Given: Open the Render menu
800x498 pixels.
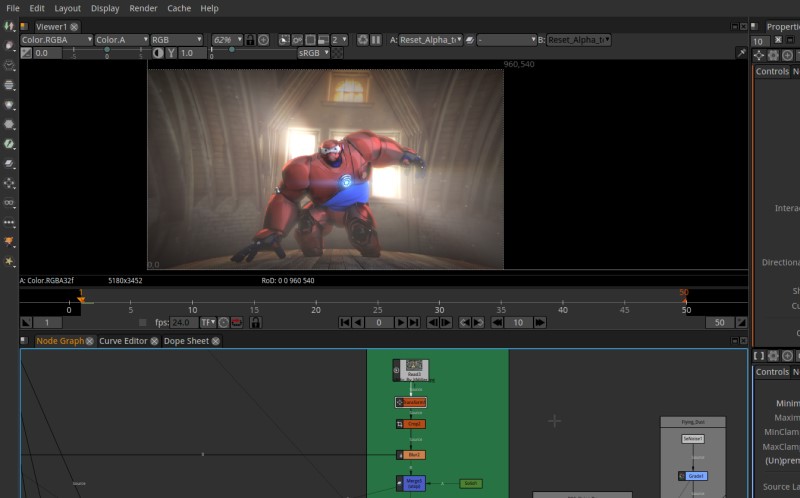Looking at the screenshot, I should point(143,8).
